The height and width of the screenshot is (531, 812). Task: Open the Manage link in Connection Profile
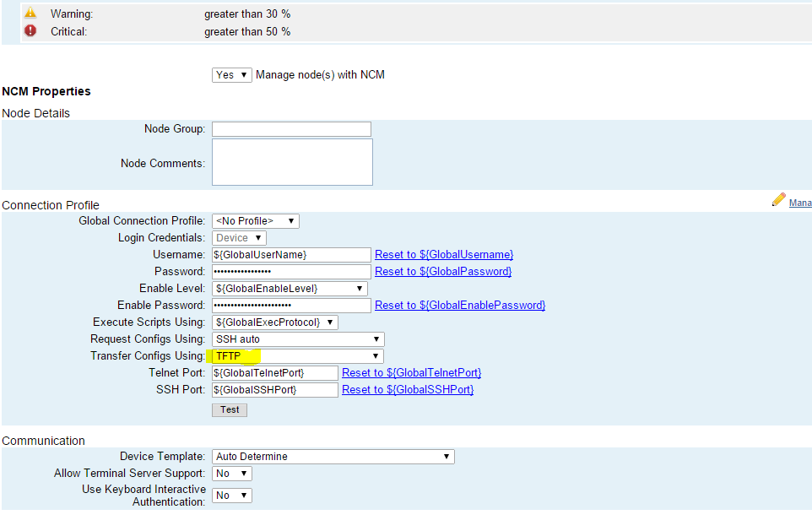[x=800, y=203]
